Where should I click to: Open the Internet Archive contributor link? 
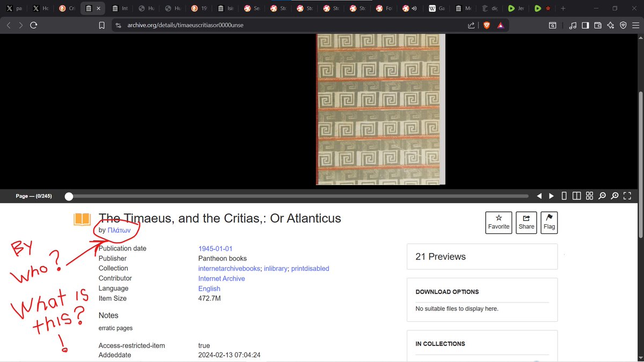coord(222,278)
